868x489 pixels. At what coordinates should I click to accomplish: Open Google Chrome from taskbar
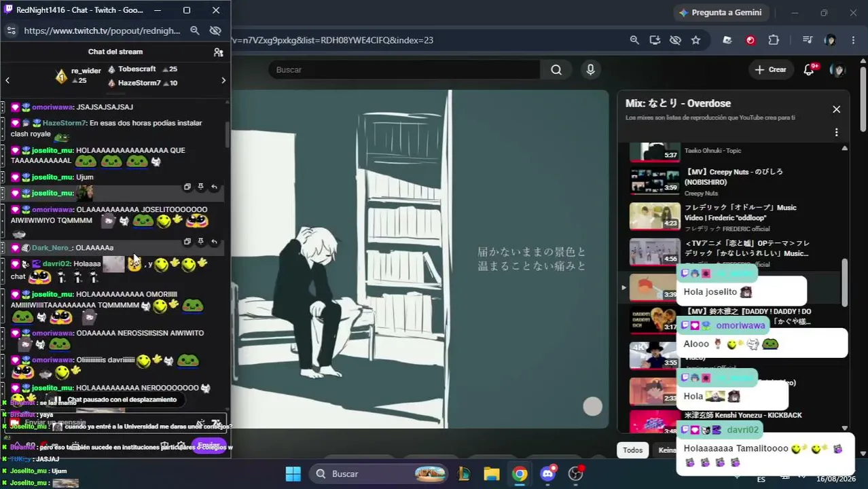click(x=520, y=474)
